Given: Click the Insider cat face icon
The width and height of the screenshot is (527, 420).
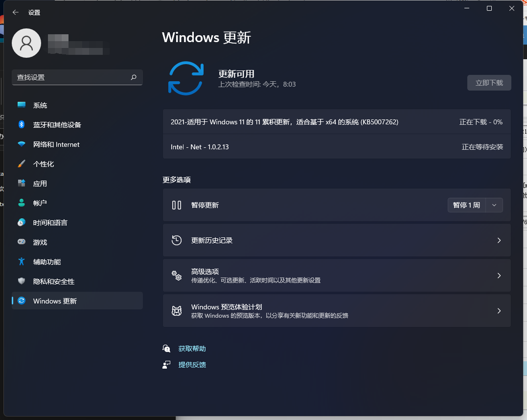Looking at the screenshot, I should click(177, 311).
